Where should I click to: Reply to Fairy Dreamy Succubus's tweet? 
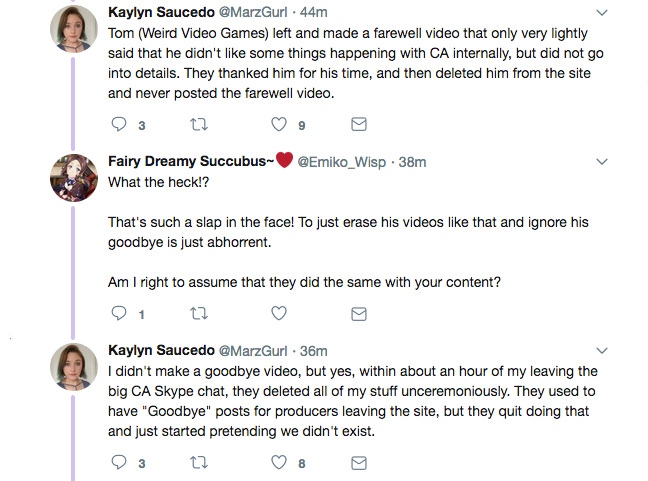click(x=118, y=314)
